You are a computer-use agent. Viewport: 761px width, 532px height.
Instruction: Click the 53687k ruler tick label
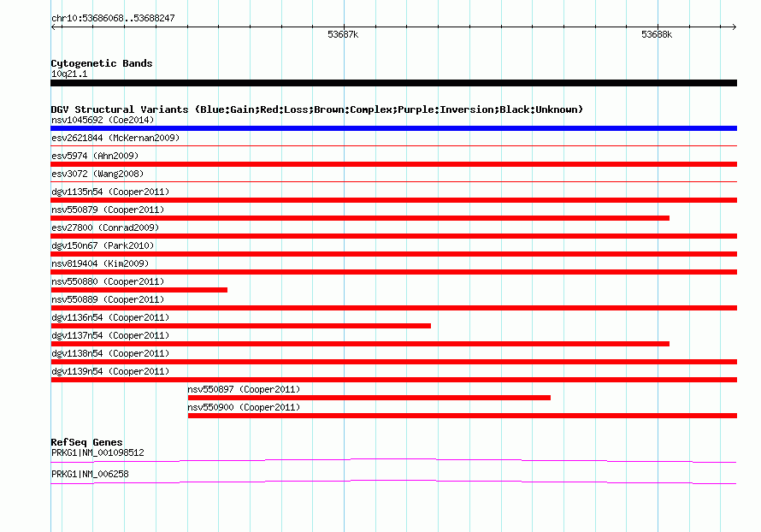tap(343, 34)
